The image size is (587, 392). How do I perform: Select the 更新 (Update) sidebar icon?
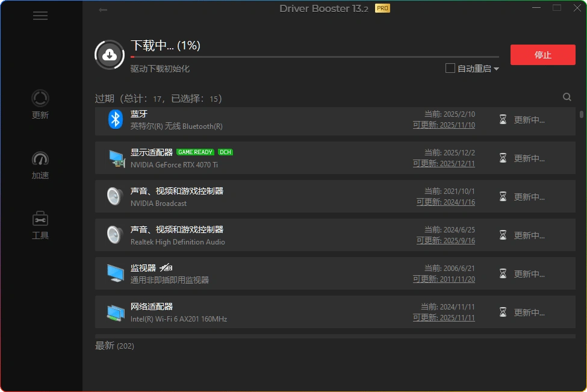pos(40,104)
